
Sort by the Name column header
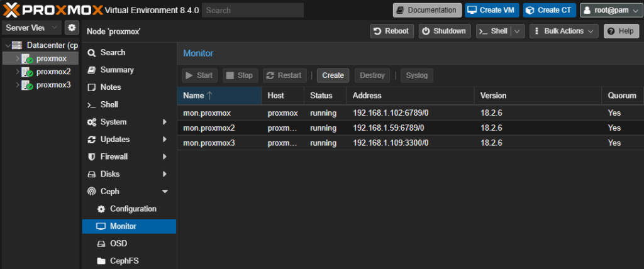tap(219, 96)
